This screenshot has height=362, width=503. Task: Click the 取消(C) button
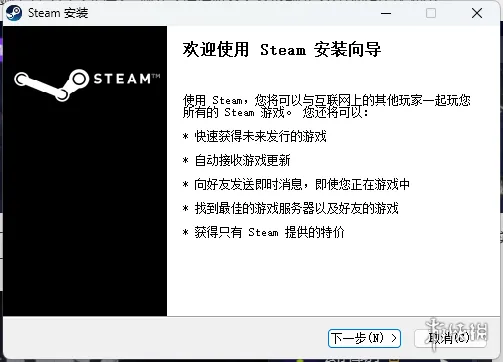449,338
